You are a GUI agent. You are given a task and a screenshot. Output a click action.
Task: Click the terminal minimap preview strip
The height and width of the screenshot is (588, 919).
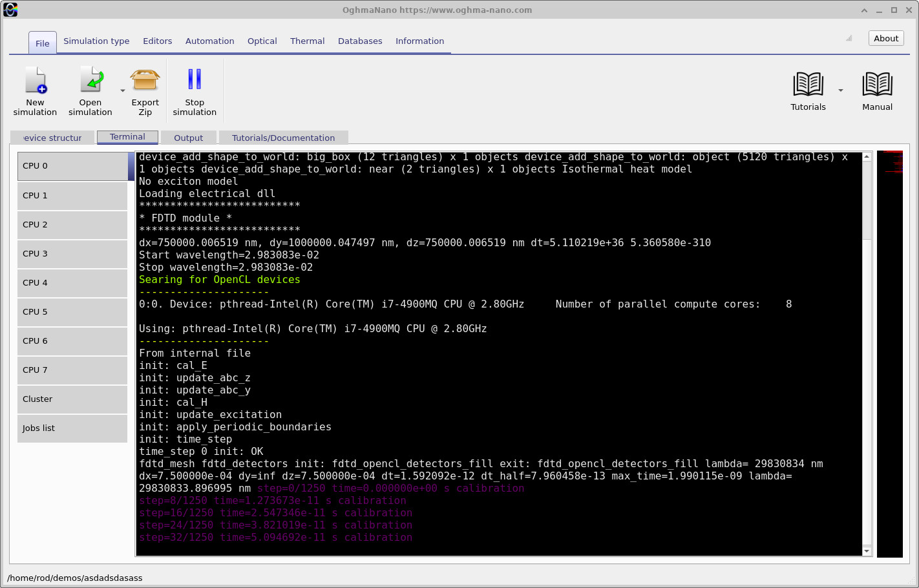pos(890,354)
